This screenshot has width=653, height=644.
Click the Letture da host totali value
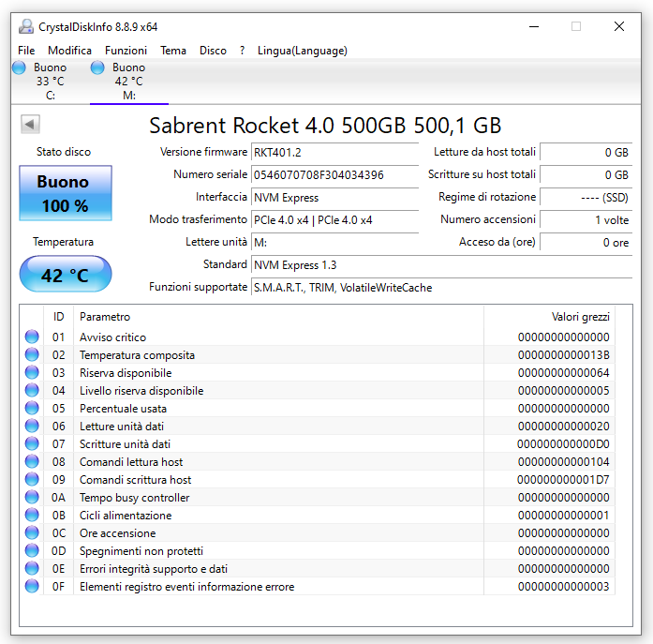[586, 152]
